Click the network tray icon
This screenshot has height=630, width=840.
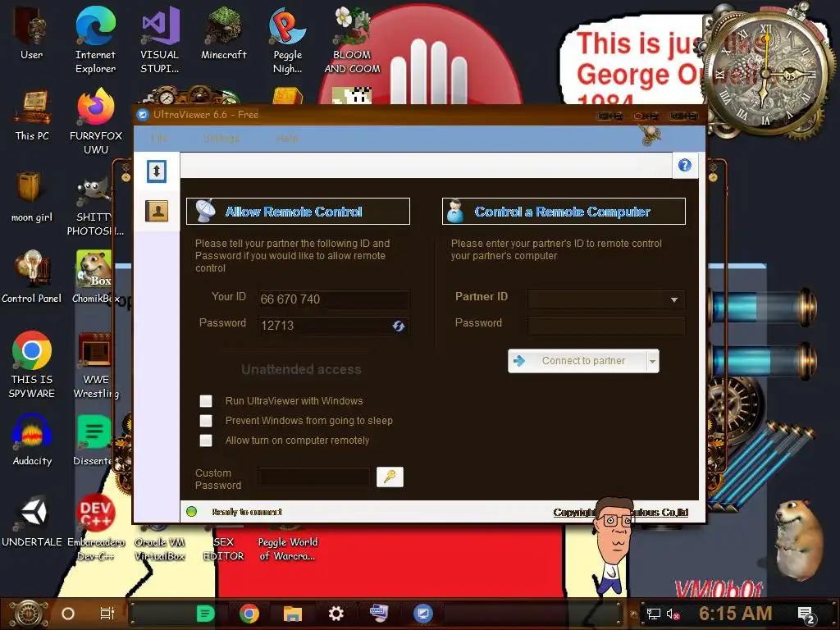653,614
